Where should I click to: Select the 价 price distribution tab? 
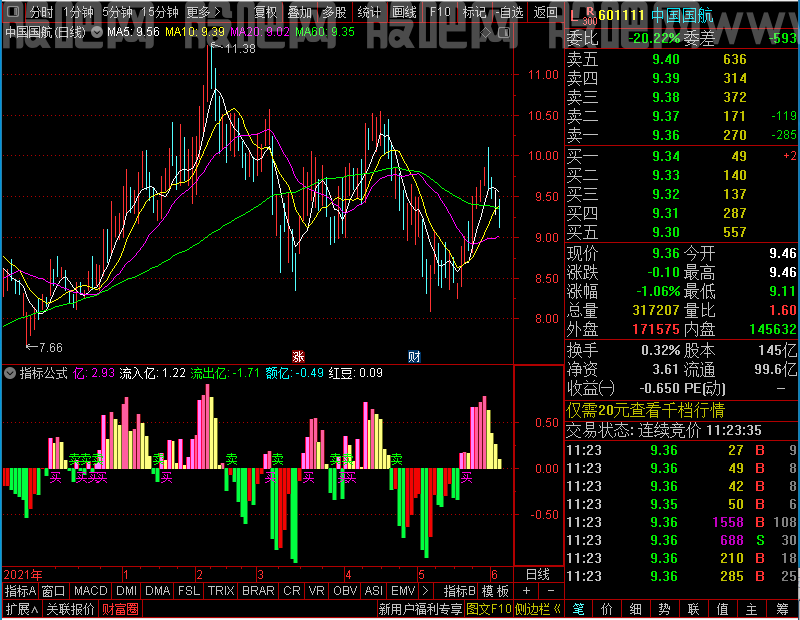click(607, 609)
